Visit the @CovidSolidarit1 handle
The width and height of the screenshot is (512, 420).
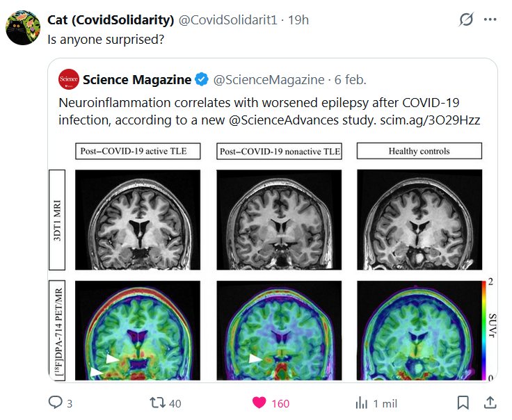(227, 20)
